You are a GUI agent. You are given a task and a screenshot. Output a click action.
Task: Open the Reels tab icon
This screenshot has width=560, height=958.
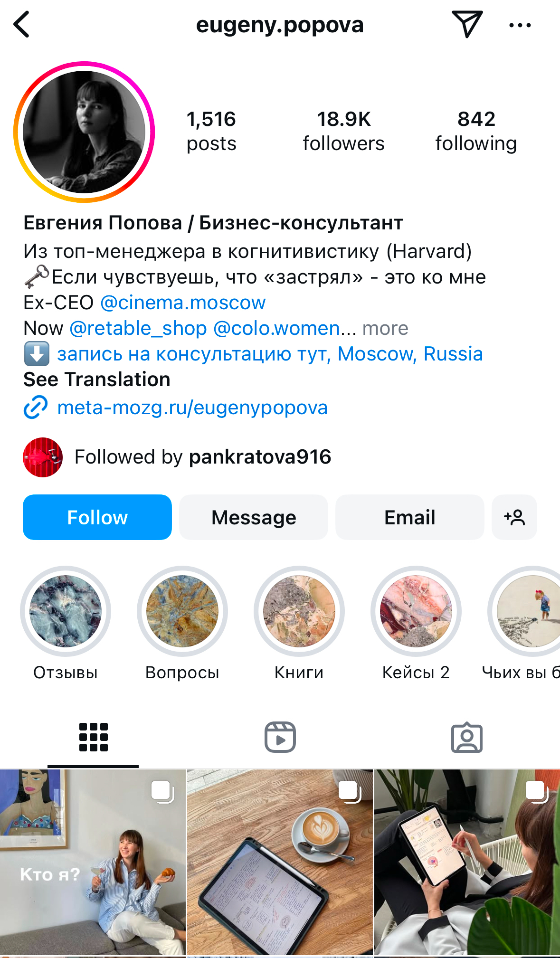[280, 737]
